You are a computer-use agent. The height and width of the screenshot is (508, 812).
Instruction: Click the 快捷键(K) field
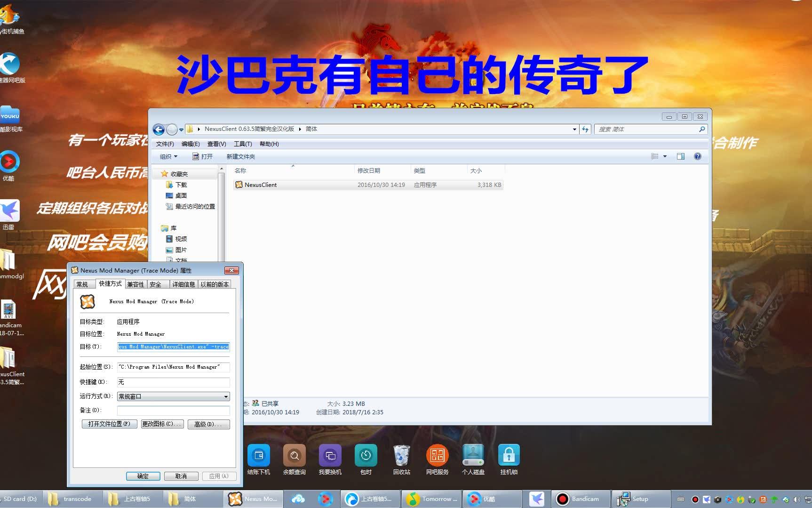click(173, 382)
